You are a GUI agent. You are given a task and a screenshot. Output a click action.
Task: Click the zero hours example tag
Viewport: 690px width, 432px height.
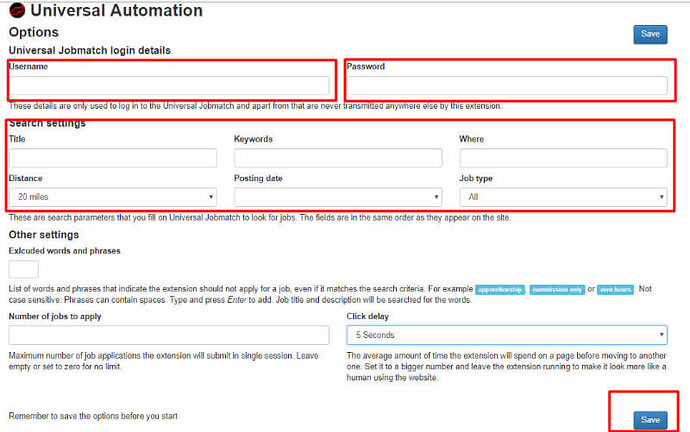[616, 289]
